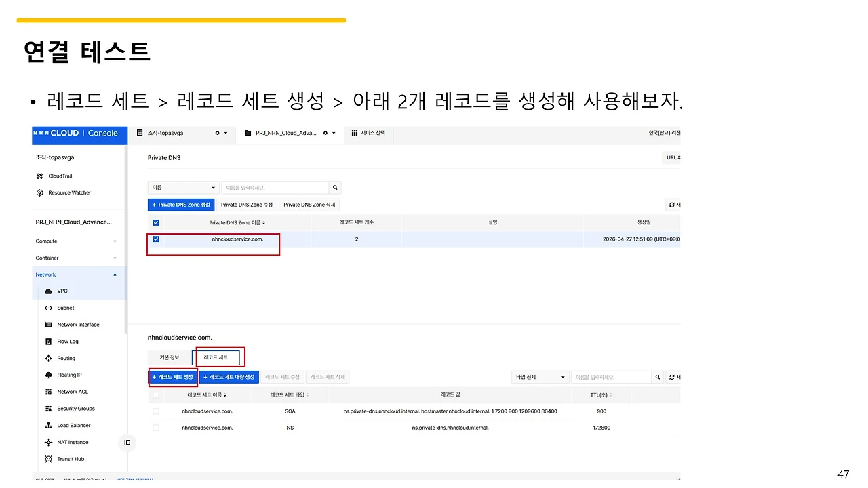Open the project dropdown arrow for PRJ_NHN_Cloud_Adva
The image size is (868, 488).
pyautogui.click(x=334, y=134)
